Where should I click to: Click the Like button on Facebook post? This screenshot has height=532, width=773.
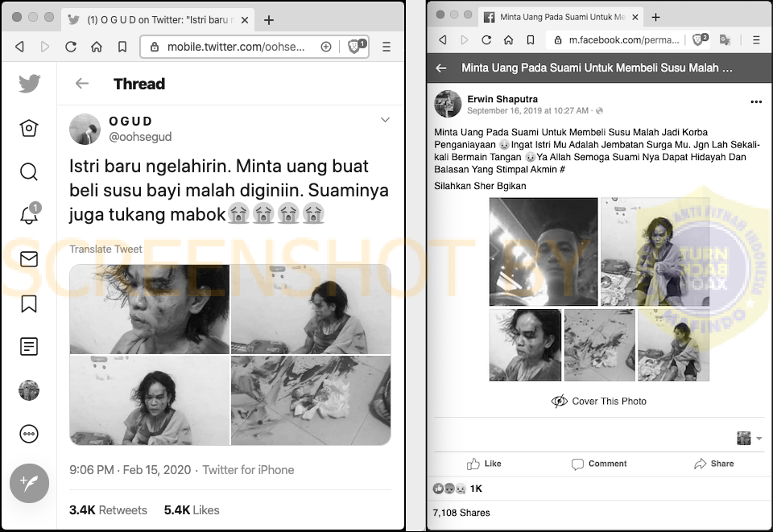[x=484, y=464]
